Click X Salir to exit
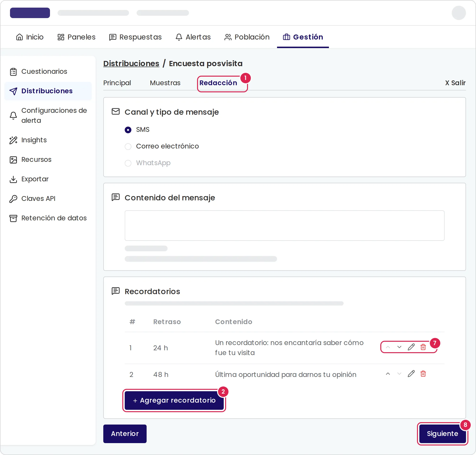 pos(455,83)
